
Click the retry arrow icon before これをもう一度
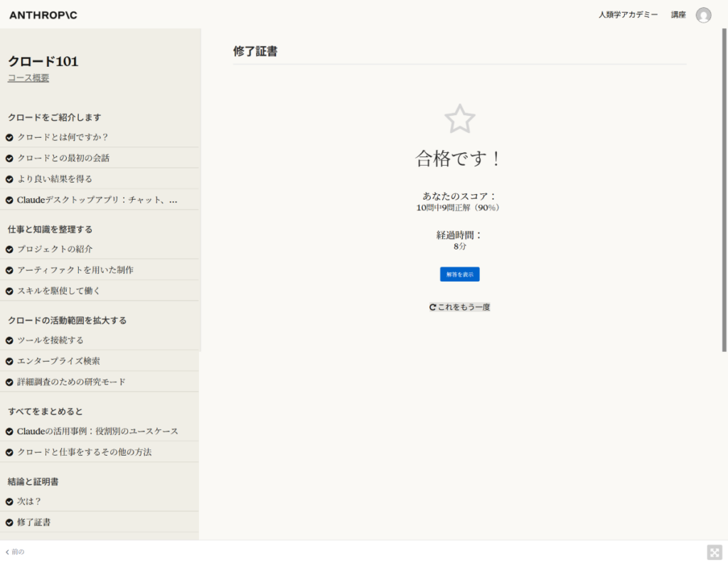(x=433, y=307)
